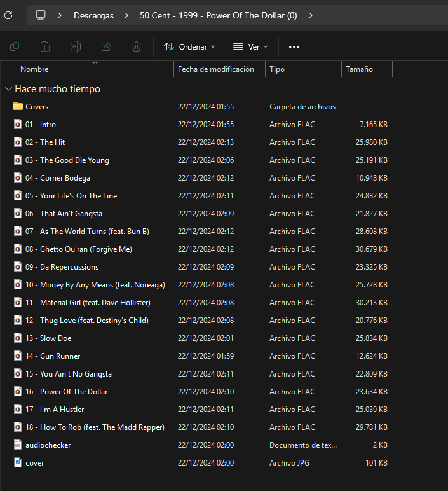Select the file 05 - Your Life's On The Line
Viewport: 448px width, 491px height.
(71, 196)
